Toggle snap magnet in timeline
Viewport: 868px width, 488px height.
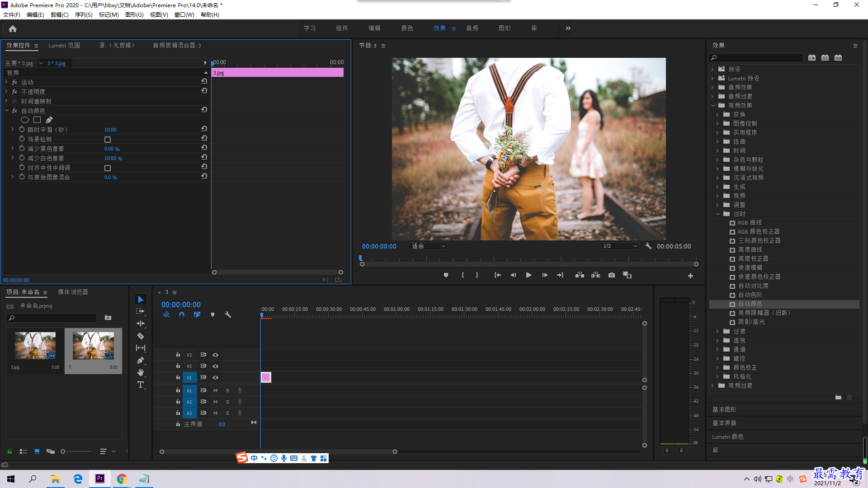pos(182,314)
